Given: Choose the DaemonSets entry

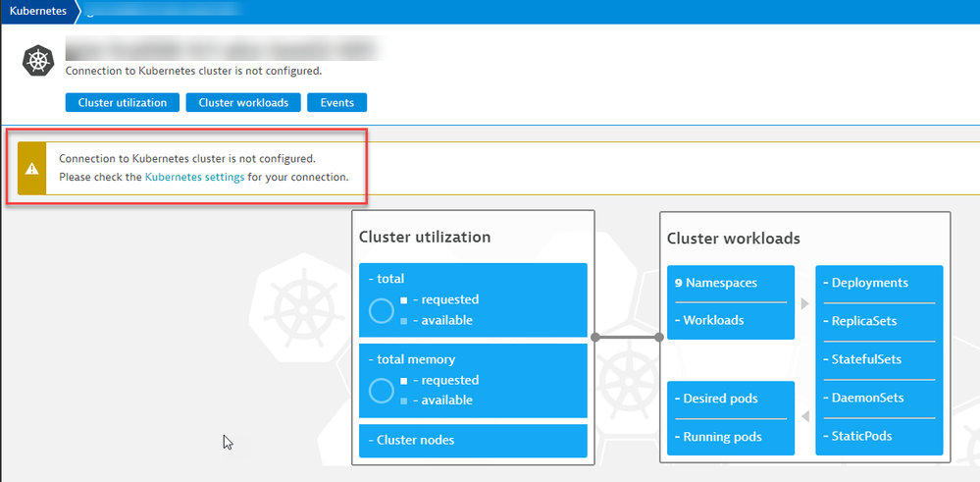Looking at the screenshot, I should coord(868,398).
